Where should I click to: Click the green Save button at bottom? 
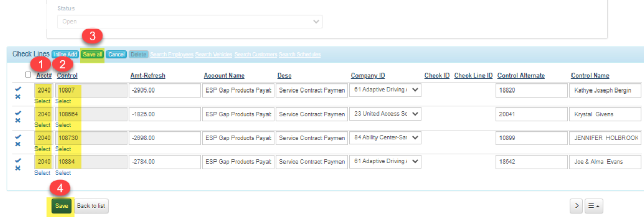(x=61, y=206)
